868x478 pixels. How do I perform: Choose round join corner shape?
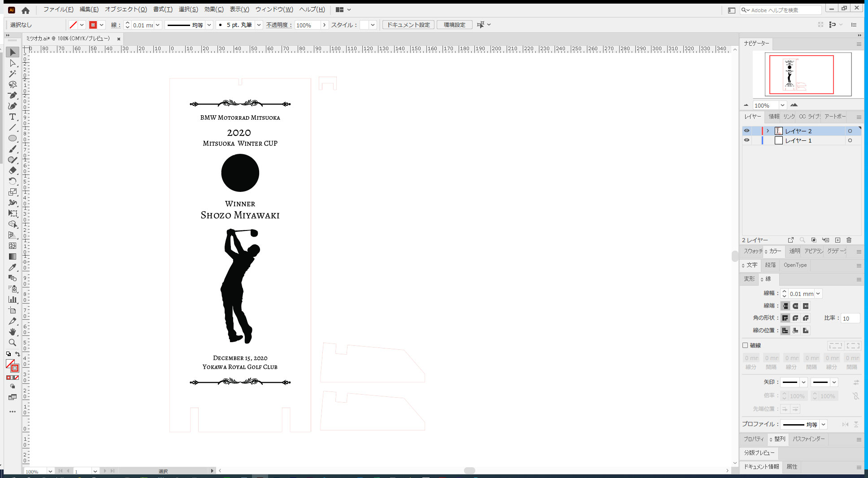pyautogui.click(x=795, y=318)
